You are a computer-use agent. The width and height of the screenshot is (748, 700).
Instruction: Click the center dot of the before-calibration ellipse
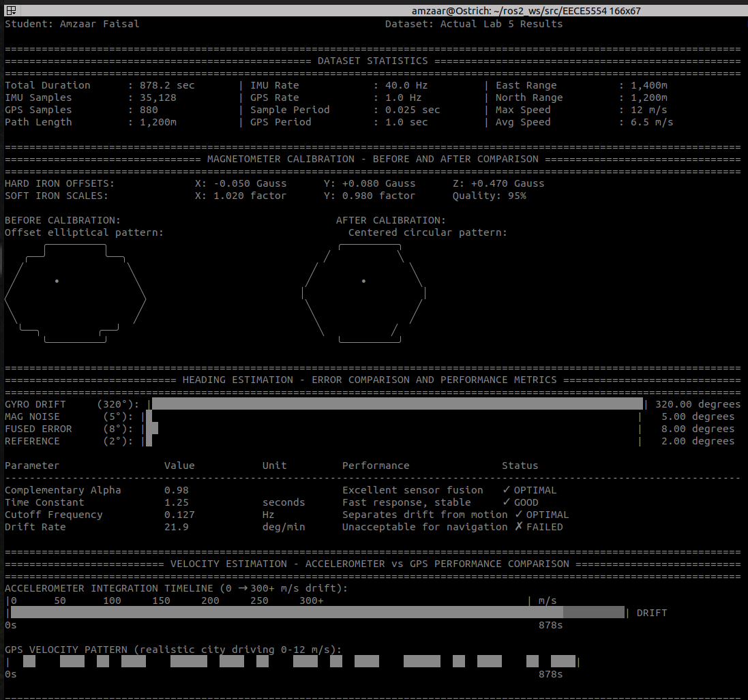(56, 279)
